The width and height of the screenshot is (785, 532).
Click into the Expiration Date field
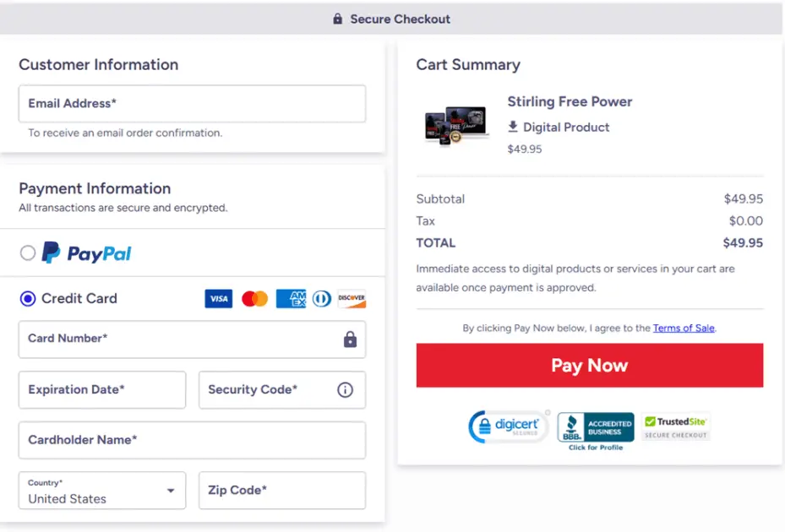(101, 390)
